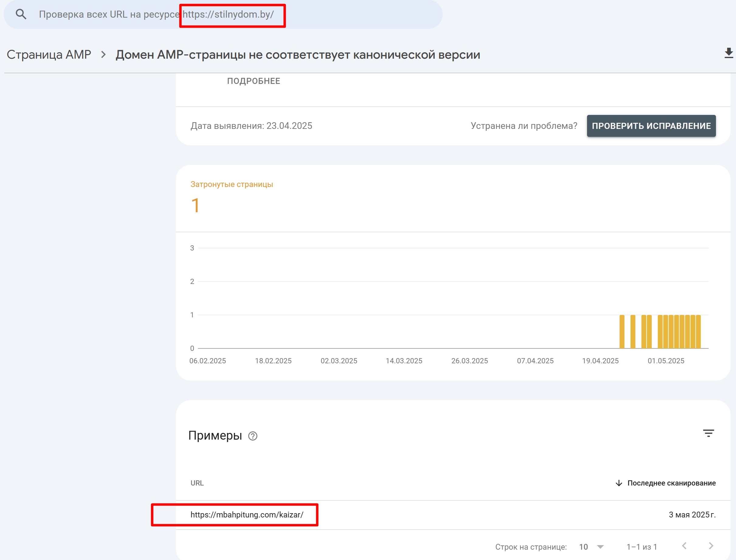Open rows per page dropdown
This screenshot has width=736, height=560.
600,547
